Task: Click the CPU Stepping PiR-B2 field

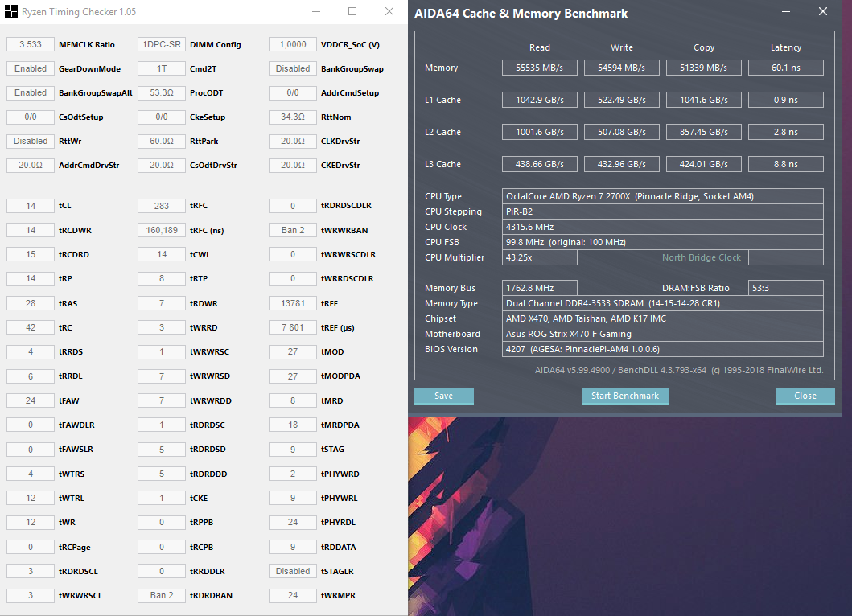Action: pos(662,211)
